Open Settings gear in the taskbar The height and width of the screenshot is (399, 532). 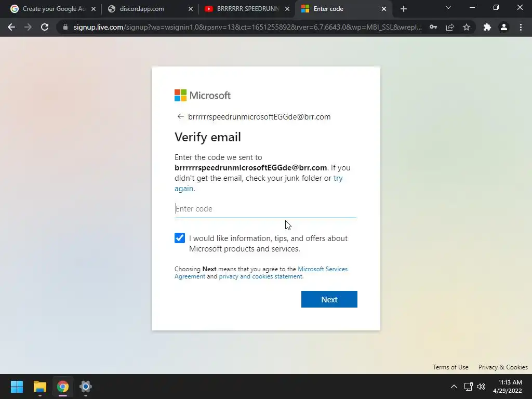pyautogui.click(x=86, y=387)
